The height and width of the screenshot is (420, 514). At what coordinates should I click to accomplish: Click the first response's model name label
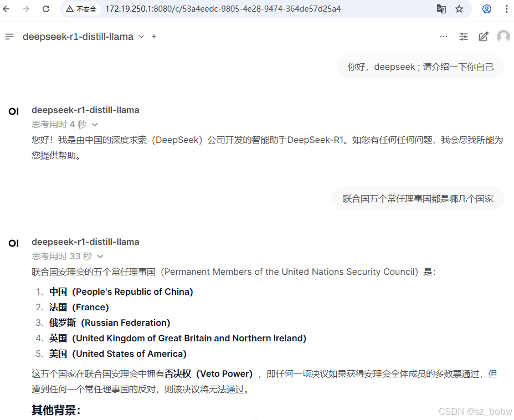[85, 110]
